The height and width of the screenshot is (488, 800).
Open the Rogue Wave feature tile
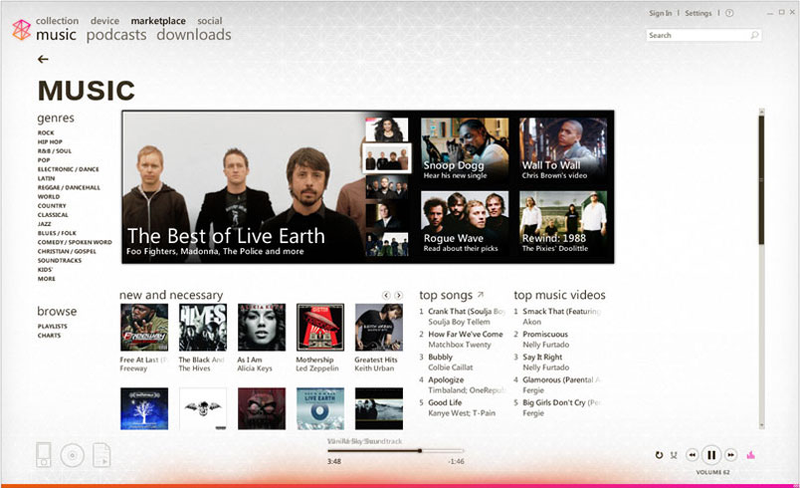465,223
